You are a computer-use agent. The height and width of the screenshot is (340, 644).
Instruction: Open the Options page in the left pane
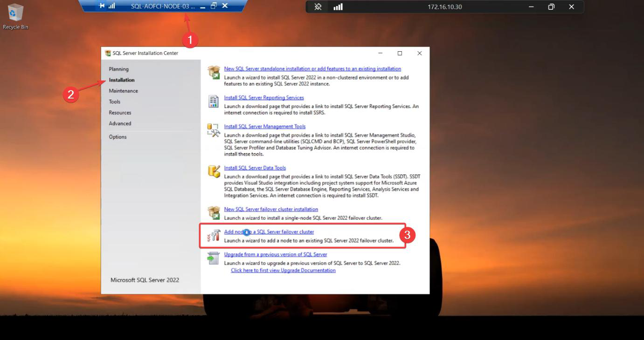click(x=118, y=137)
